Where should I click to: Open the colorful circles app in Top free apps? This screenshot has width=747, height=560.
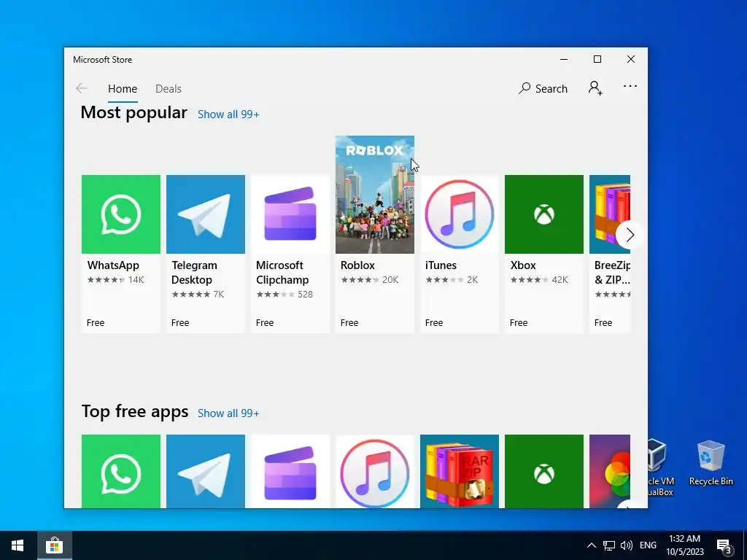[610, 472]
